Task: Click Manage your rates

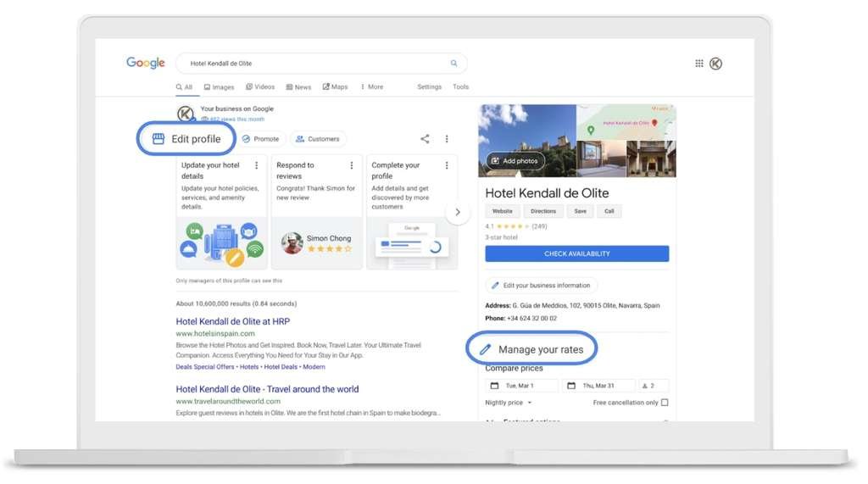Action: [x=532, y=349]
